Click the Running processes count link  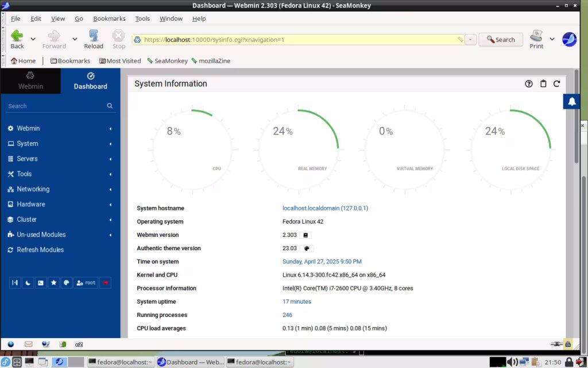click(x=287, y=315)
